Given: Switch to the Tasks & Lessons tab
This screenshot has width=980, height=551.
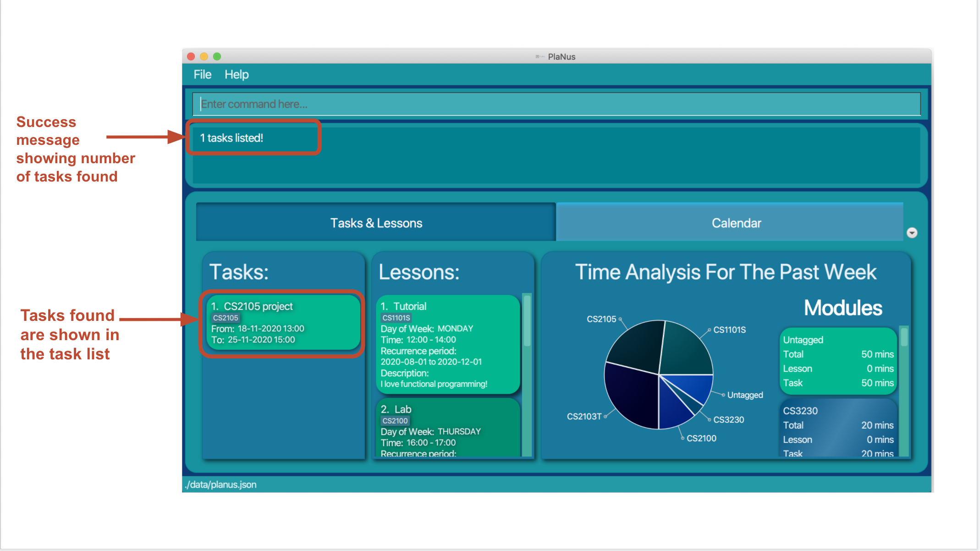Looking at the screenshot, I should (x=376, y=223).
